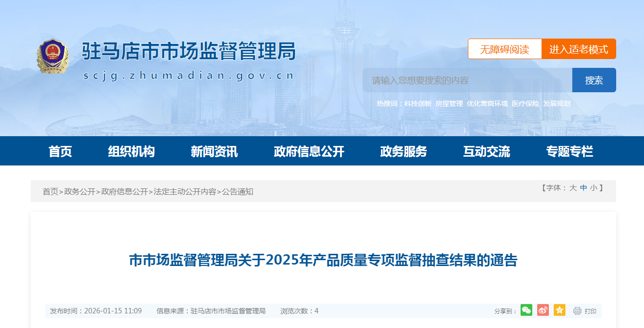Open the 新闻资讯 navigation menu
The image size is (644, 328).
[214, 151]
